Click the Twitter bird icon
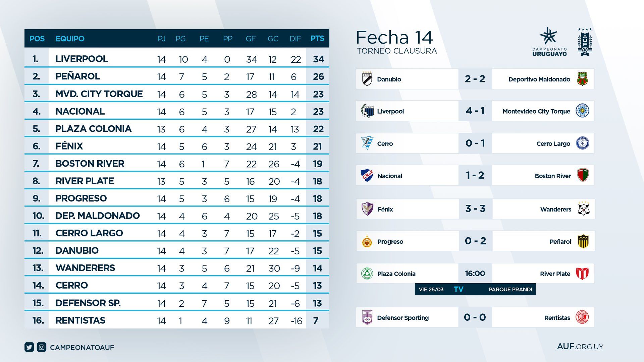Viewport: 644px width, 362px height. click(x=29, y=347)
